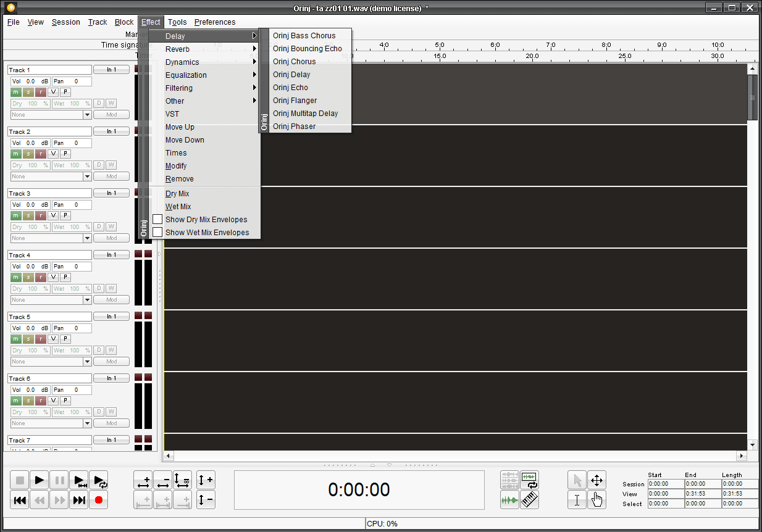Enable Show Dry Mix Envelopes checkbox
The height and width of the screenshot is (532, 762).
tap(157, 219)
